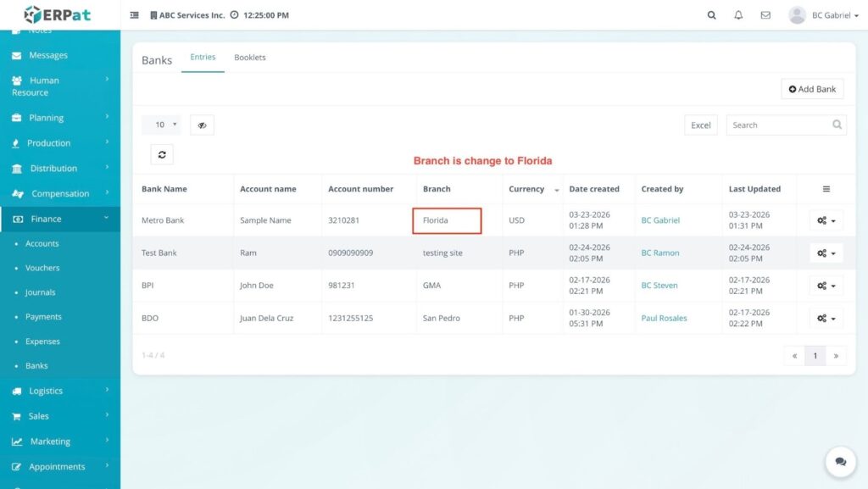The image size is (868, 489).
Task: Open the notifications bell icon
Action: (738, 15)
